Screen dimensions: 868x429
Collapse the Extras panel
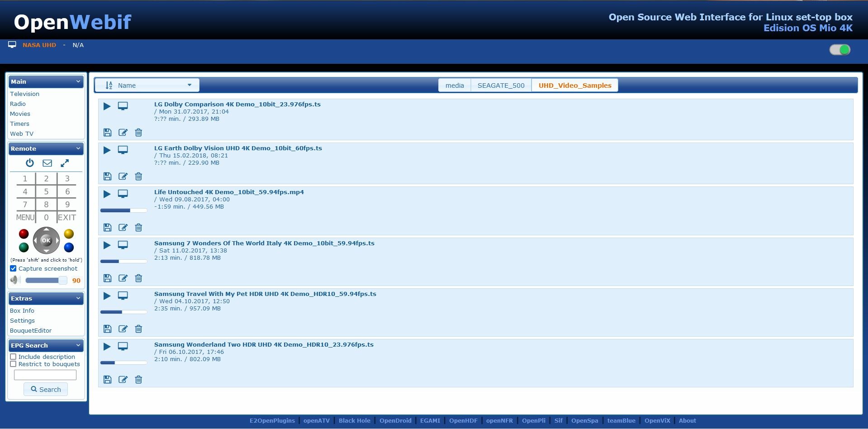(78, 298)
